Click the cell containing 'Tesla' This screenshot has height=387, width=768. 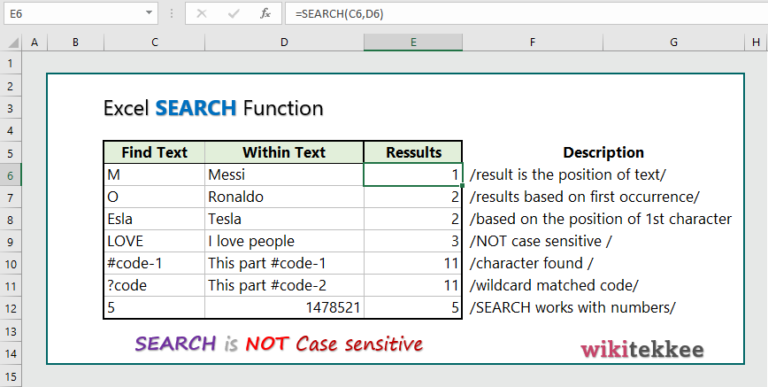284,219
